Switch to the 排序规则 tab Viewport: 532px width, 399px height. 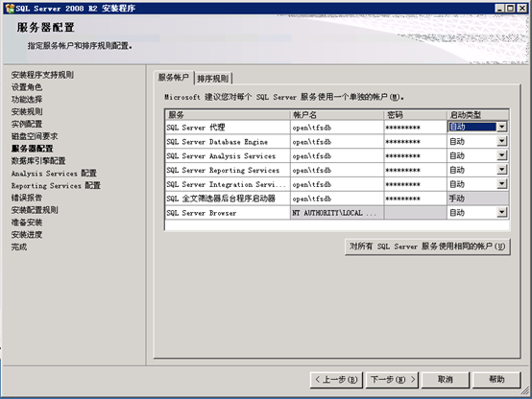[x=213, y=79]
